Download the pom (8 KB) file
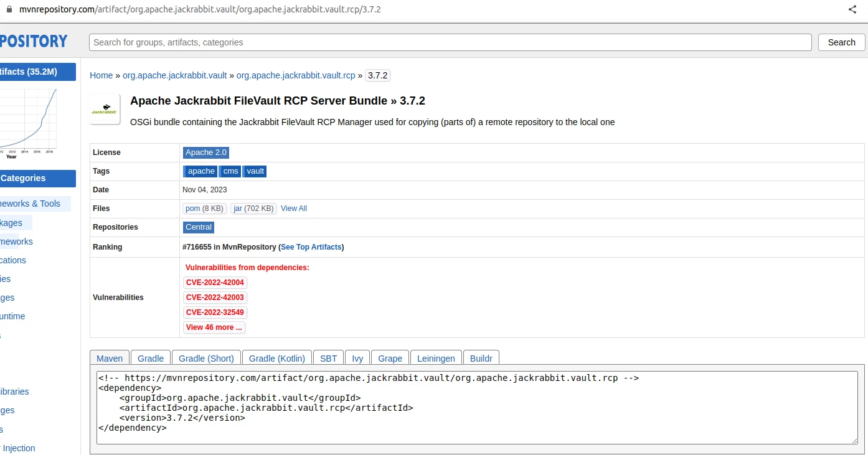Screen dimensions: 868x455 (204, 209)
